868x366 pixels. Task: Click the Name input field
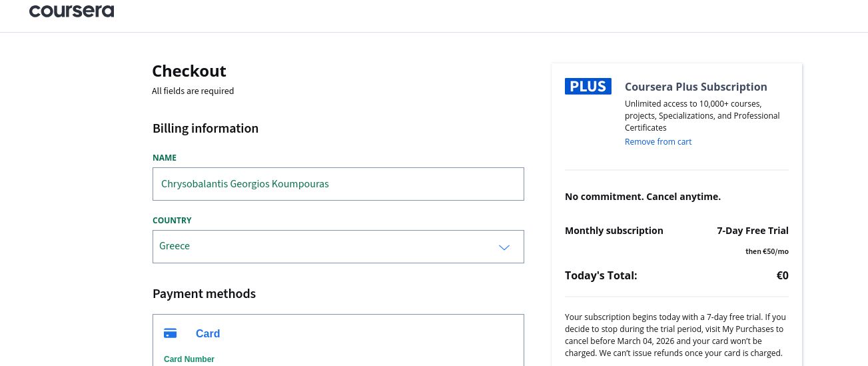[338, 184]
